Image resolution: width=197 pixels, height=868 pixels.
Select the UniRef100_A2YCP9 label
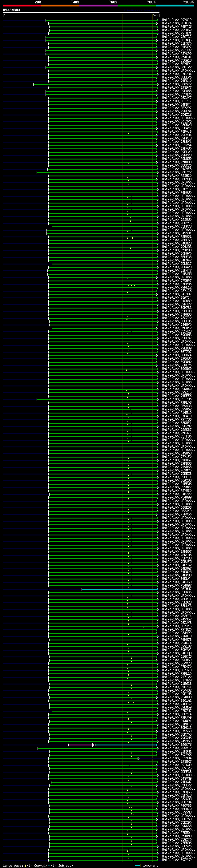pyautogui.click(x=177, y=54)
